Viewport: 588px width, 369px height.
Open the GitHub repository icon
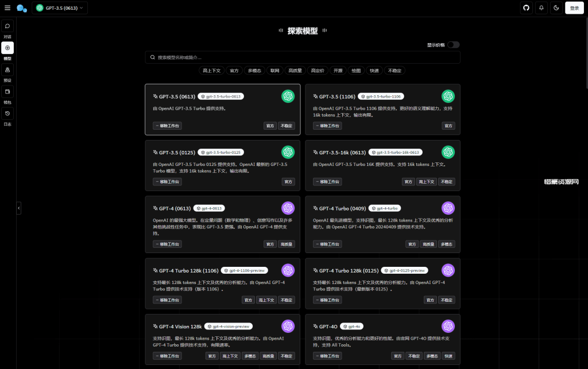coord(527,8)
